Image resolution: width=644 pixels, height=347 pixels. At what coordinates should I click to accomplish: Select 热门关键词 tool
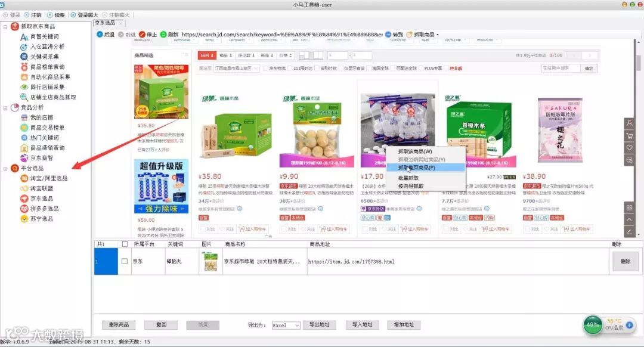tap(44, 138)
